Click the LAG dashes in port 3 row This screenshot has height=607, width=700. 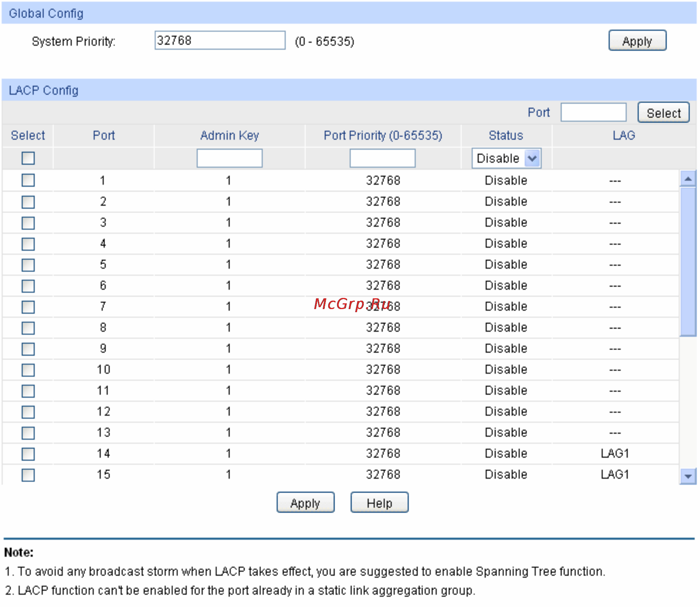pyautogui.click(x=615, y=223)
